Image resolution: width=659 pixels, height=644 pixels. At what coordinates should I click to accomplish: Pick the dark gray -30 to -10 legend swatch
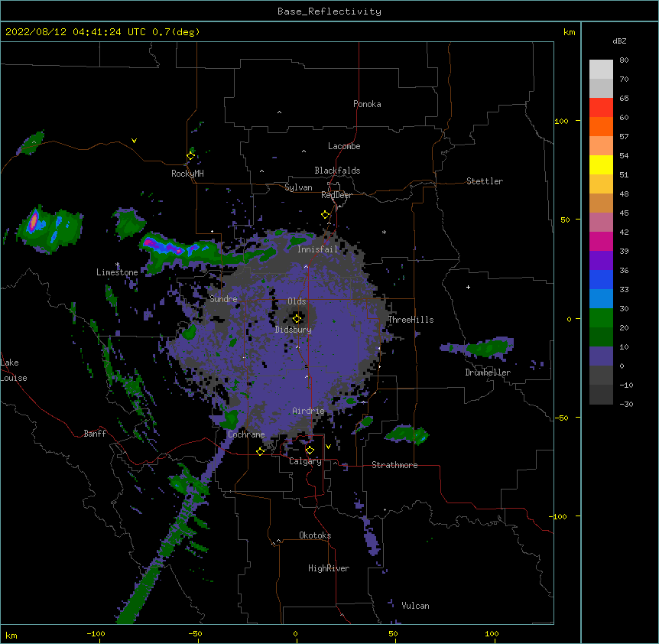click(x=601, y=395)
